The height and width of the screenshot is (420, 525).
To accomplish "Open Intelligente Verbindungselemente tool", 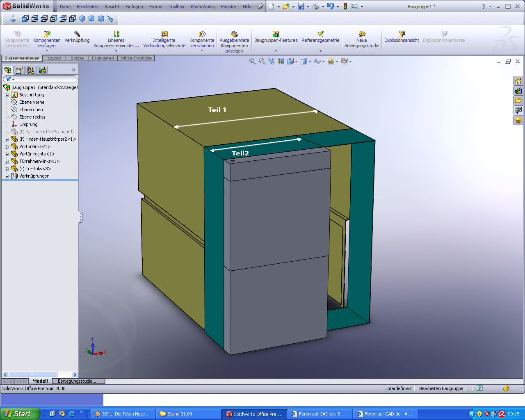I will (x=164, y=34).
